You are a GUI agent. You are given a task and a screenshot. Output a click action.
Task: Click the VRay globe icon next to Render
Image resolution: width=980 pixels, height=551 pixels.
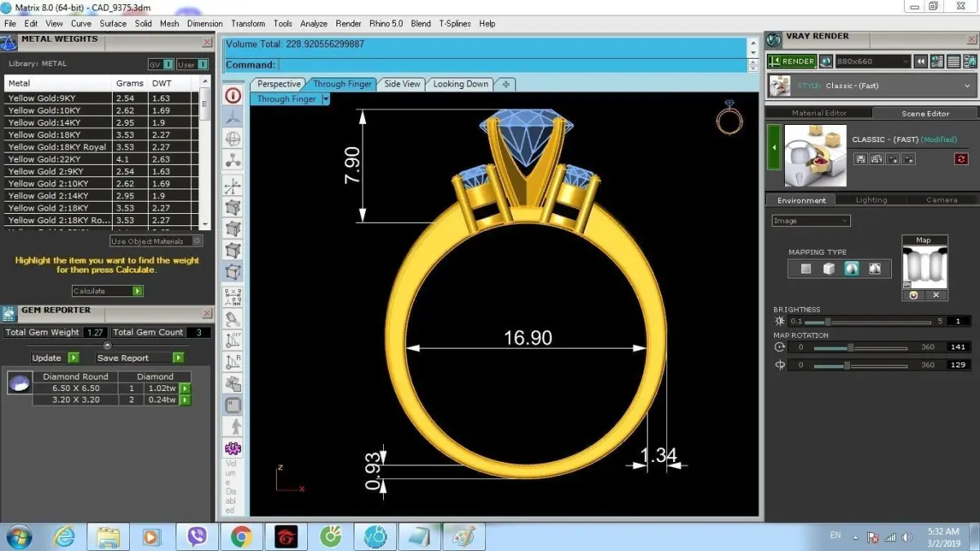[x=826, y=61]
